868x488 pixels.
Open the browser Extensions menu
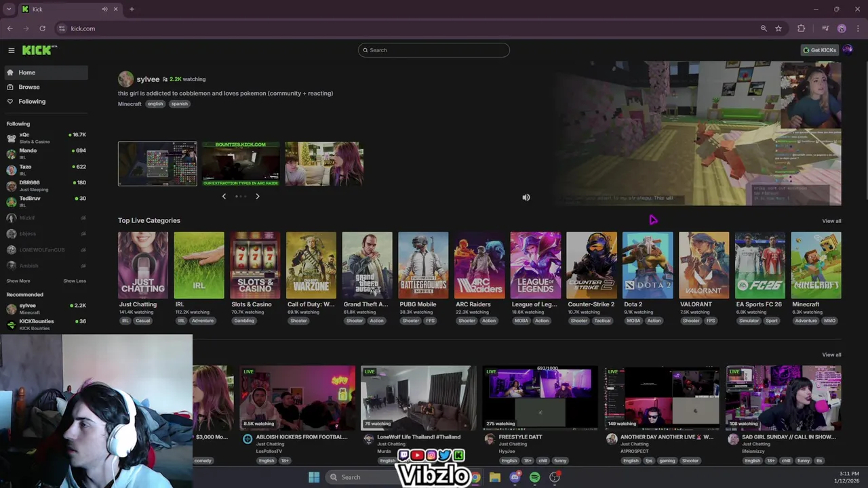pos(802,28)
